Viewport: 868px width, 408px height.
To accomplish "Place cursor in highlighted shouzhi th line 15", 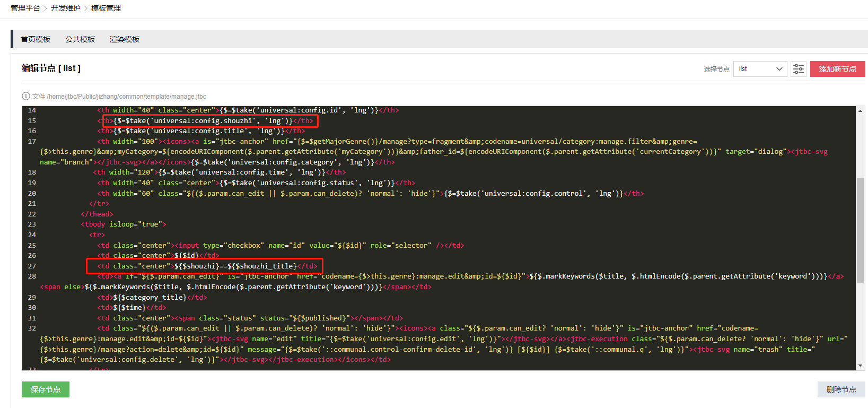I will tap(209, 121).
